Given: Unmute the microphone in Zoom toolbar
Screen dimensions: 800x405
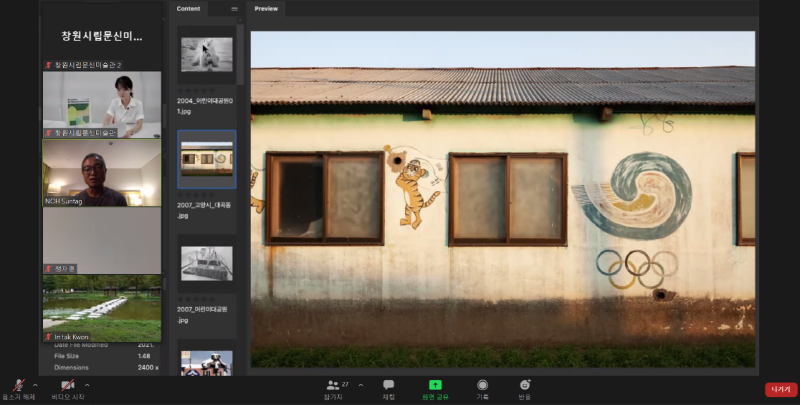Looking at the screenshot, I should [x=19, y=390].
